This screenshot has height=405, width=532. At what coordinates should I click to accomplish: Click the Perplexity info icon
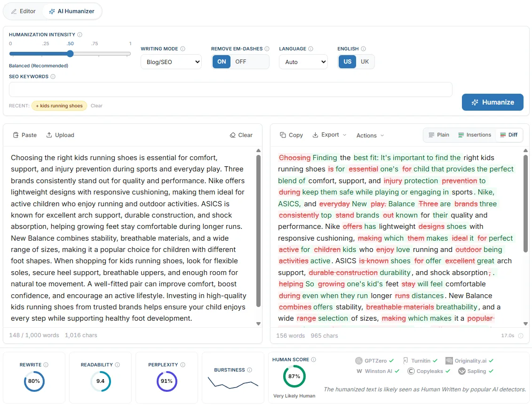click(x=183, y=364)
